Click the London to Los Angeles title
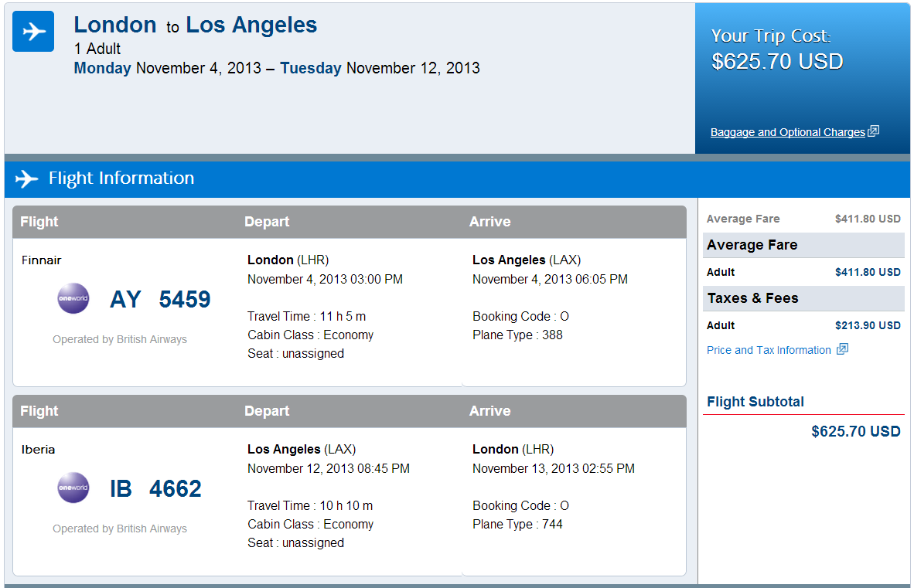This screenshot has width=914, height=588. click(196, 25)
